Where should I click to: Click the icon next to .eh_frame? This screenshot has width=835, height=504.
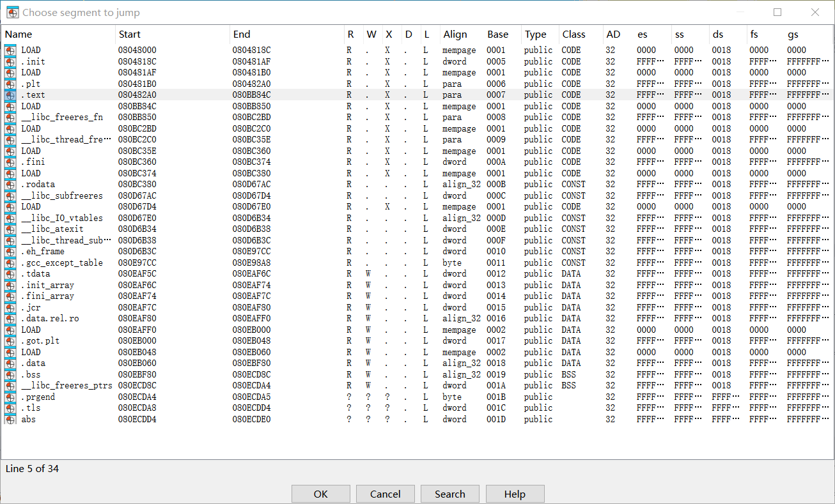[10, 252]
